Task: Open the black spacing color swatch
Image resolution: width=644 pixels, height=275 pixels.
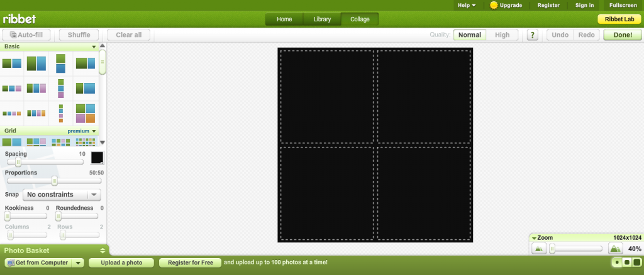Action: (x=97, y=158)
